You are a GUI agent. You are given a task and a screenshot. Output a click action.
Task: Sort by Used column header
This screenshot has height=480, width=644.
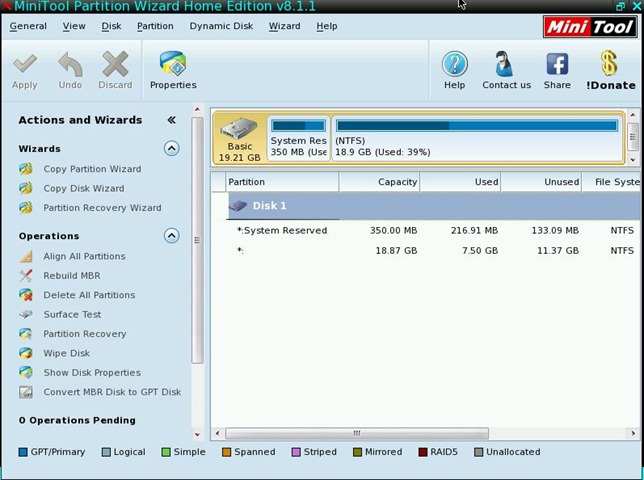pos(460,182)
